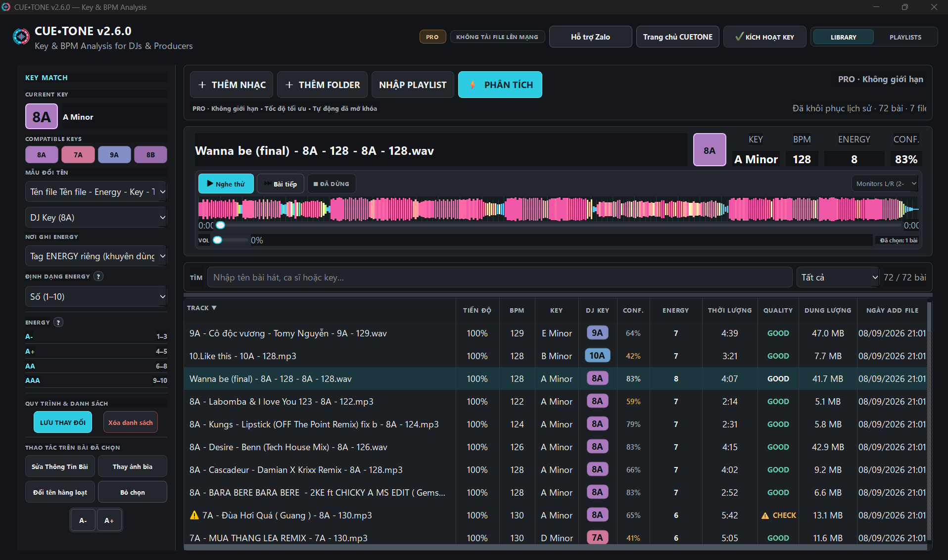The width and height of the screenshot is (948, 560).
Task: Select compatible key 7A chip
Action: (78, 155)
